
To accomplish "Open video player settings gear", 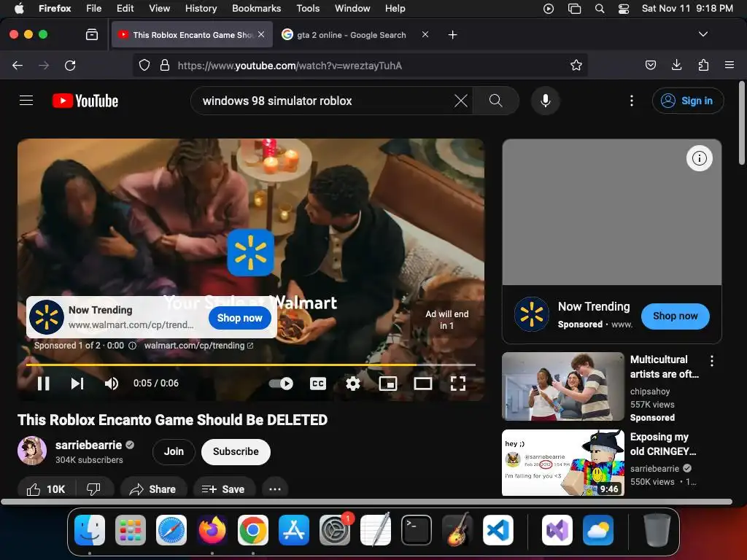I will (353, 384).
